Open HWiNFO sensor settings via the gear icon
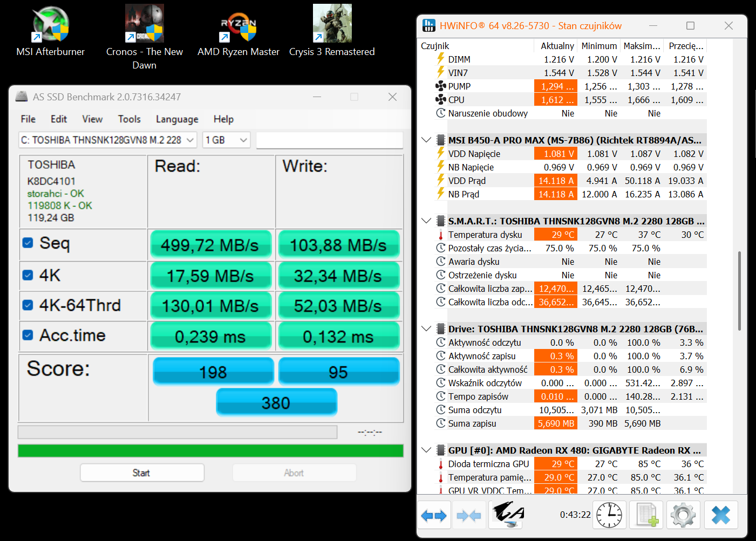Viewport: 756px width, 541px height. (683, 515)
